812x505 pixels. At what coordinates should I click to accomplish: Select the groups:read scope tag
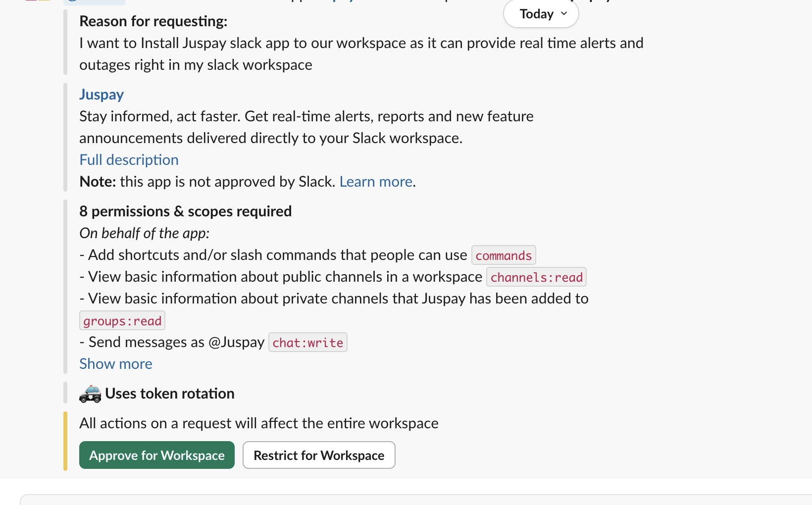click(122, 321)
